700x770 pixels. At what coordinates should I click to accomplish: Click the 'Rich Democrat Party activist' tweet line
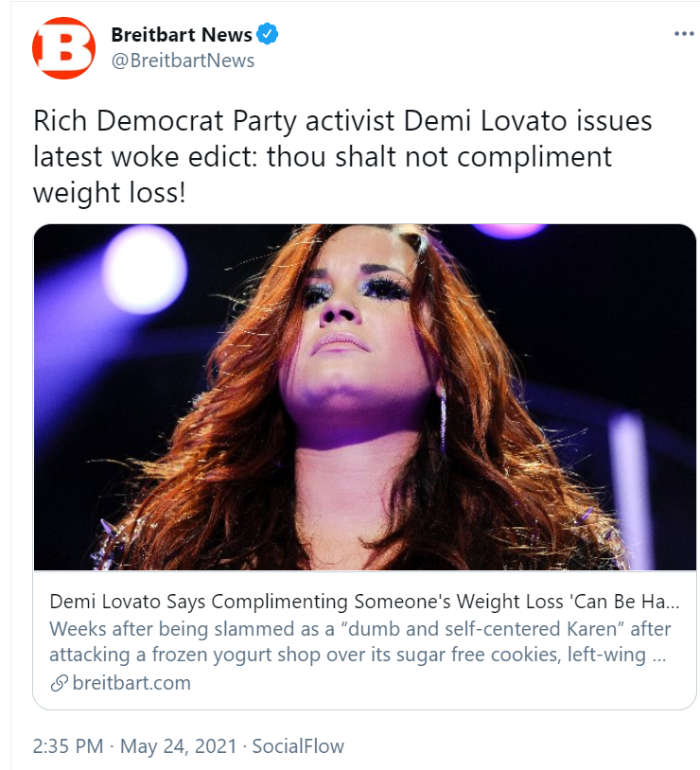(342, 121)
